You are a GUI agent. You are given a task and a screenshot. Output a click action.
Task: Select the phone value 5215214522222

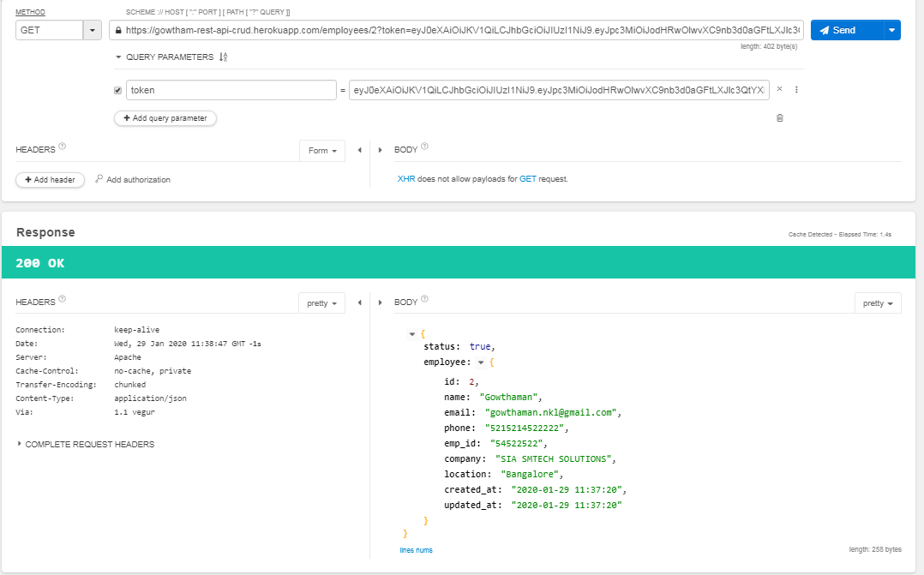click(526, 428)
